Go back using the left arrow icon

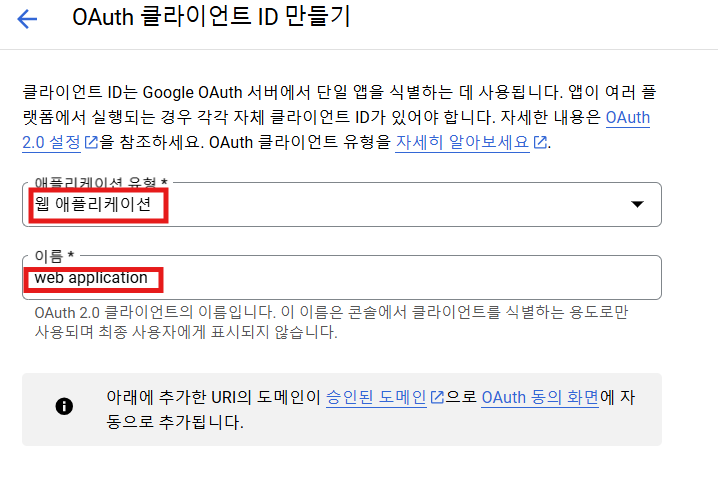(x=27, y=19)
